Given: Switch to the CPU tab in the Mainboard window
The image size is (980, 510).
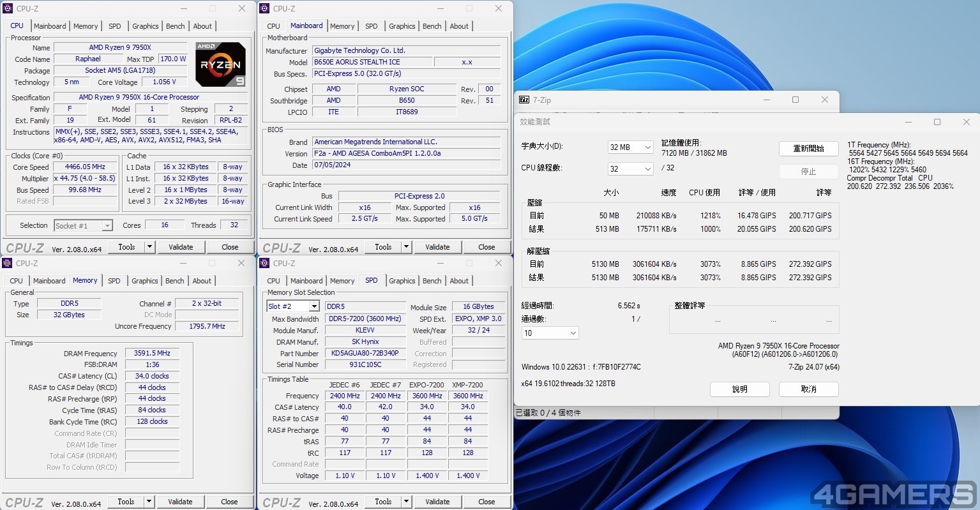Looking at the screenshot, I should 273,26.
